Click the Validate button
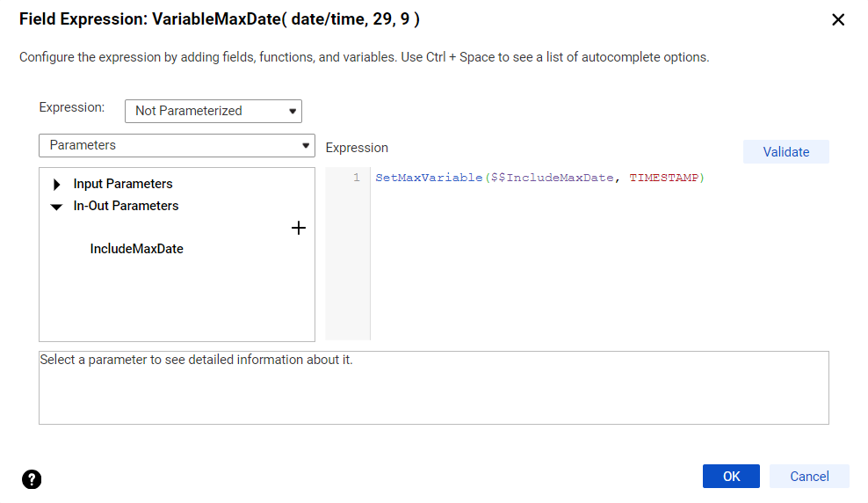 point(786,152)
